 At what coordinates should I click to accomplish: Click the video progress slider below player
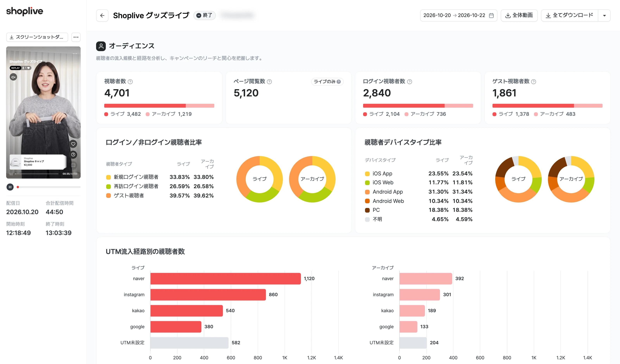48,187
